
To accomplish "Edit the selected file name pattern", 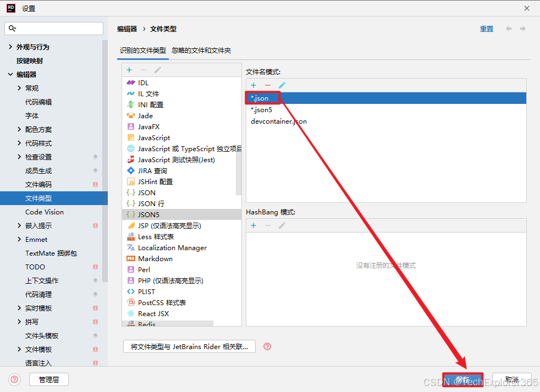I will coord(282,85).
